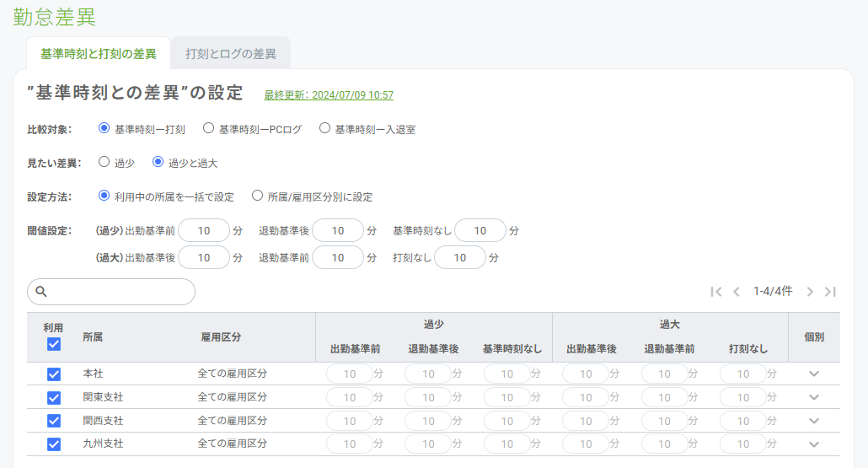Expand individual settings for 関西支社 row
Viewport: 868px width, 468px height.
pyautogui.click(x=813, y=421)
